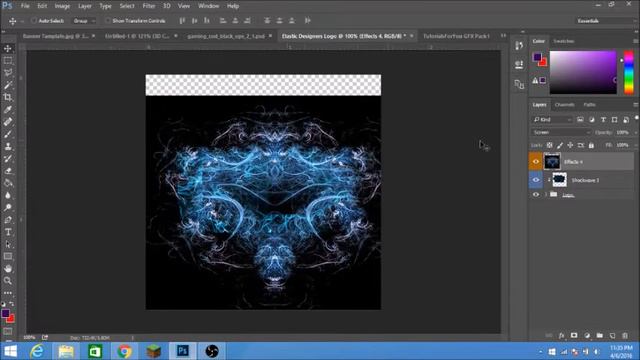The image size is (640, 360).
Task: Select the Brush tool
Action: coord(8,134)
